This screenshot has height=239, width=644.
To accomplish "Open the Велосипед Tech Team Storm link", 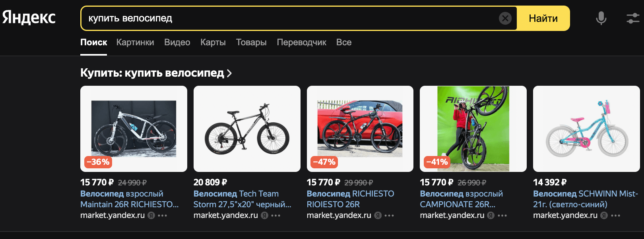I will (242, 199).
